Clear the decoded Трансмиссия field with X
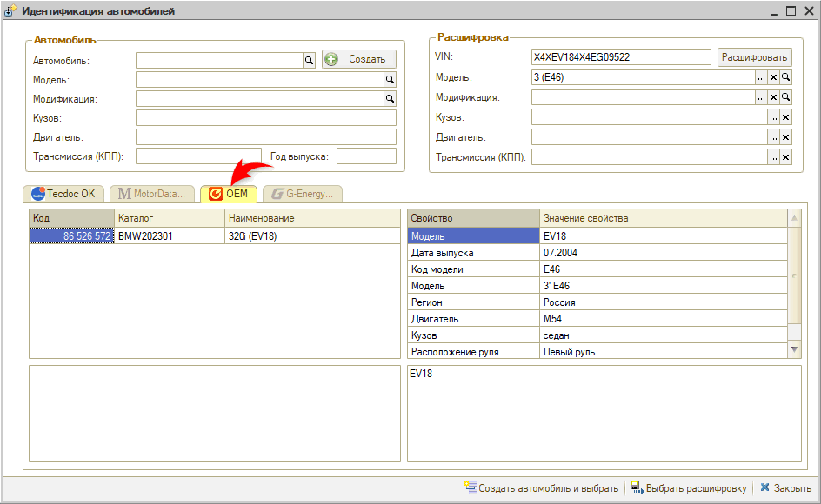 click(x=785, y=157)
